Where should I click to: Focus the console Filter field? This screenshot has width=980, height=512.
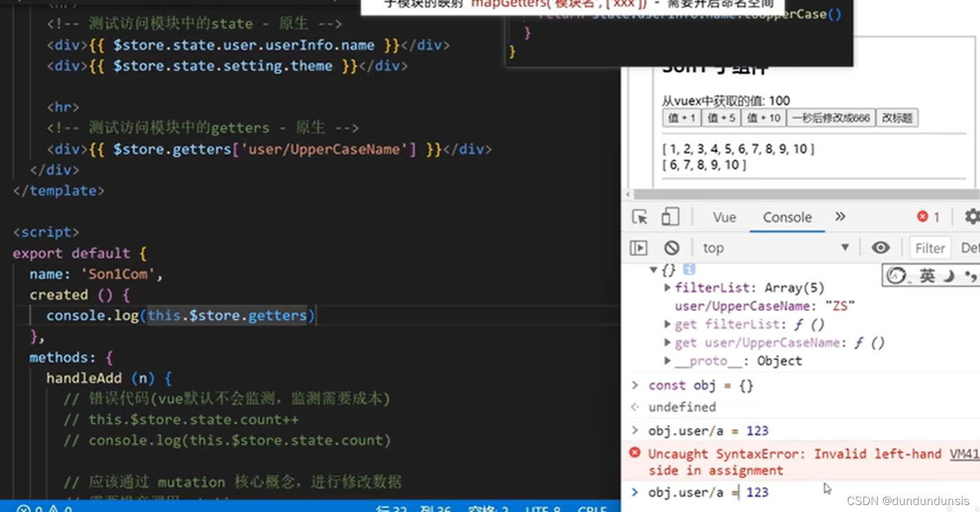tap(929, 248)
